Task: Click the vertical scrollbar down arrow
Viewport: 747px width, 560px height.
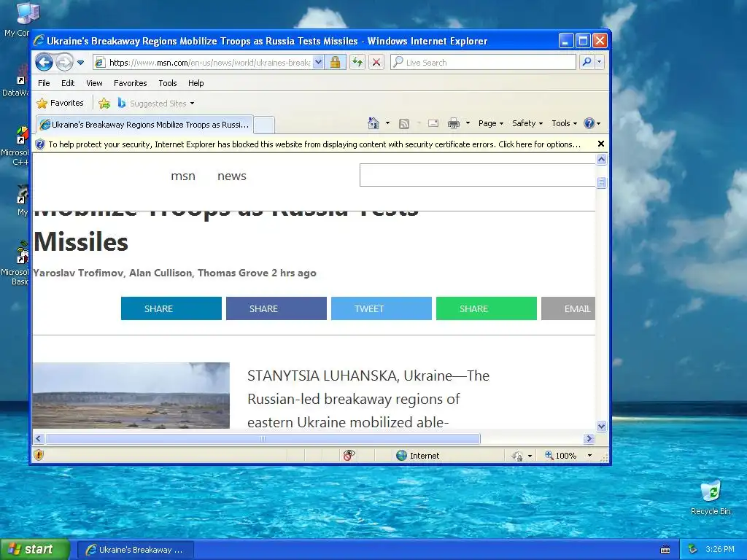Action: [x=601, y=426]
